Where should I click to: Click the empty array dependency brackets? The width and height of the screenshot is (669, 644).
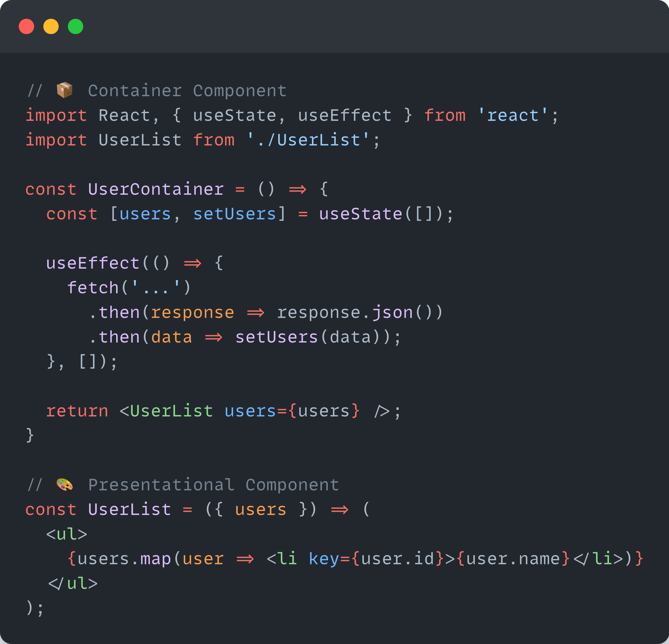click(88, 362)
